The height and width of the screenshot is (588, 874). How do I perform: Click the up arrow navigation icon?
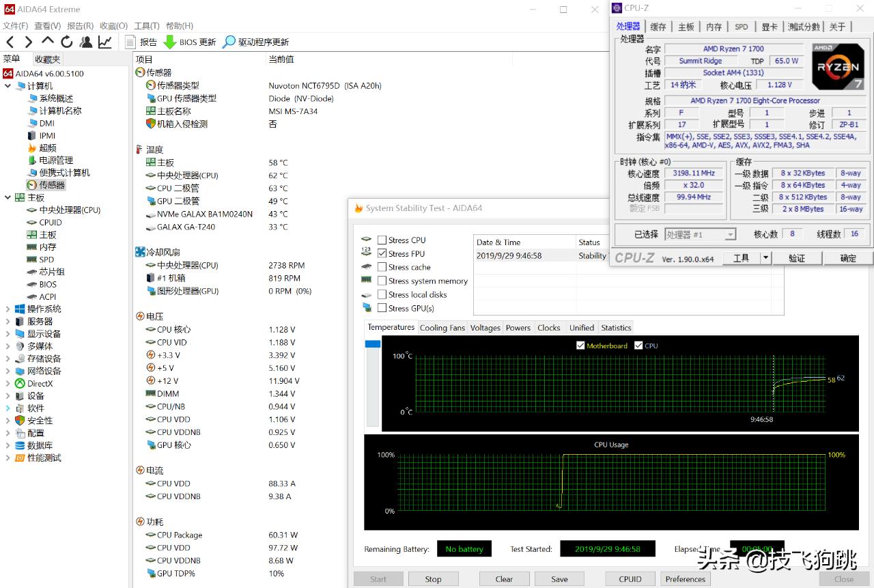click(x=48, y=42)
